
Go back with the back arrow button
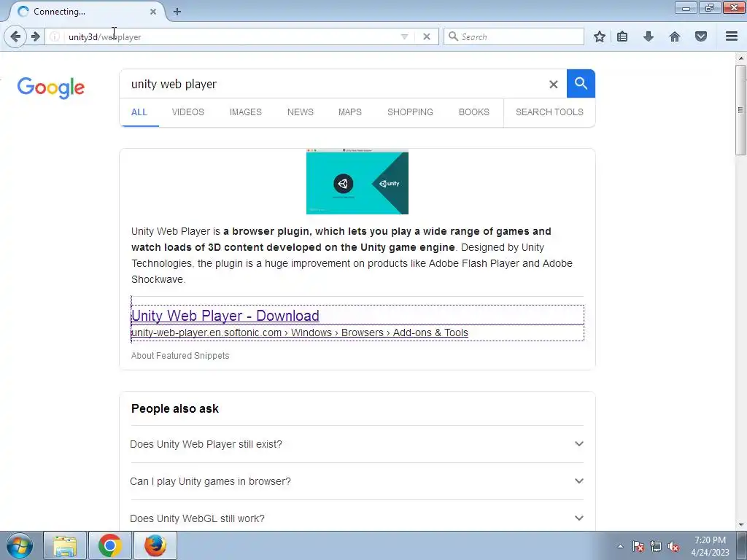point(15,36)
